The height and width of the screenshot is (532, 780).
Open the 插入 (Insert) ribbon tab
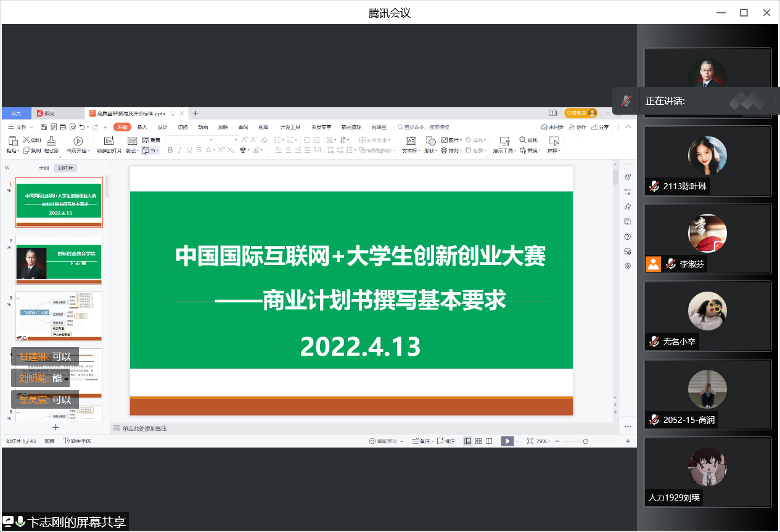pyautogui.click(x=142, y=127)
